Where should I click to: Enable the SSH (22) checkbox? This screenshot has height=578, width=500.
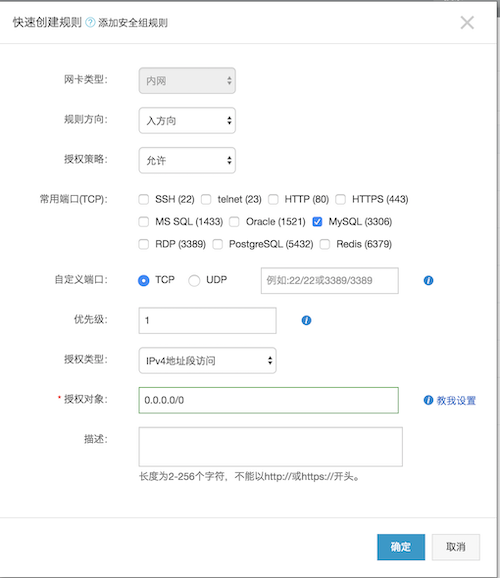click(143, 199)
